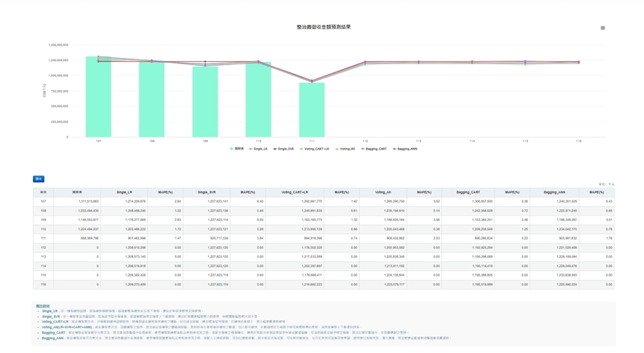The height and width of the screenshot is (353, 644).
Task: Click the blue export button above the table
Action: point(39,179)
